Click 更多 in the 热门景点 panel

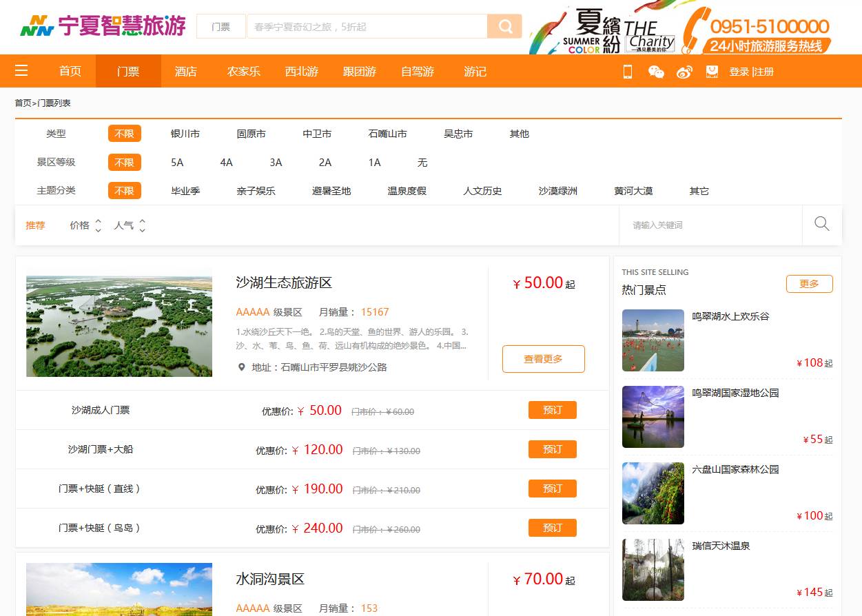coord(810,284)
